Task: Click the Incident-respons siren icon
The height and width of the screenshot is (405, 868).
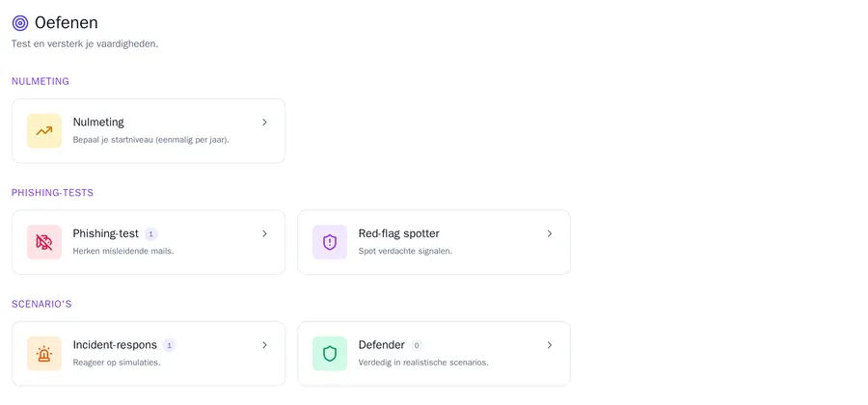Action: click(x=44, y=354)
